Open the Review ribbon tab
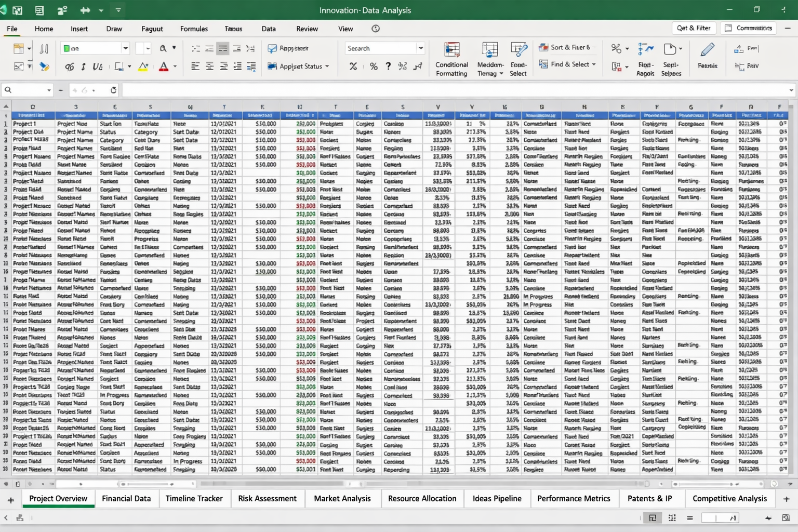The width and height of the screenshot is (798, 532). (x=307, y=29)
